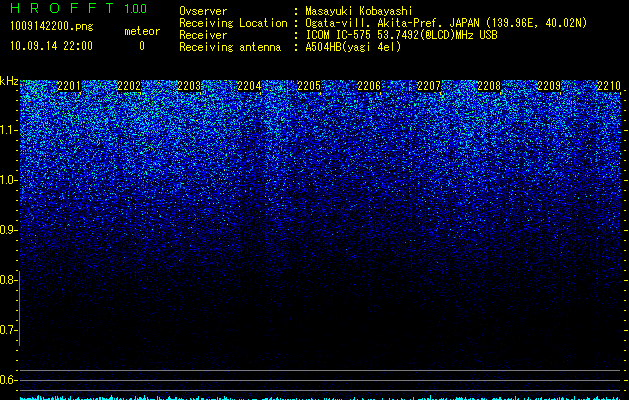Click the Receiving Location label
The height and width of the screenshot is (400, 629).
233,23
